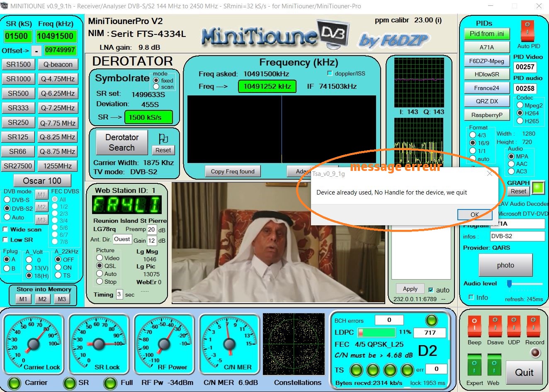The width and height of the screenshot is (549, 392).
Task: Click the PID Video 00257 field
Action: coord(525,67)
